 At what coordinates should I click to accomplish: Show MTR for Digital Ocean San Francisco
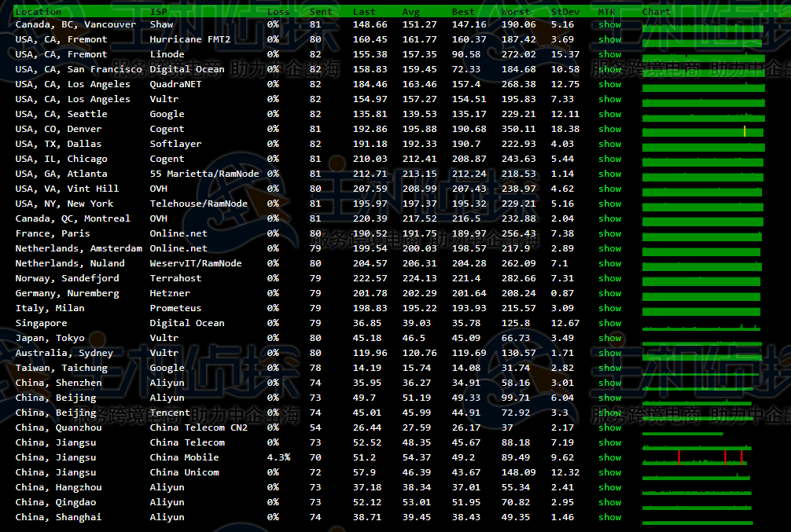(x=609, y=69)
